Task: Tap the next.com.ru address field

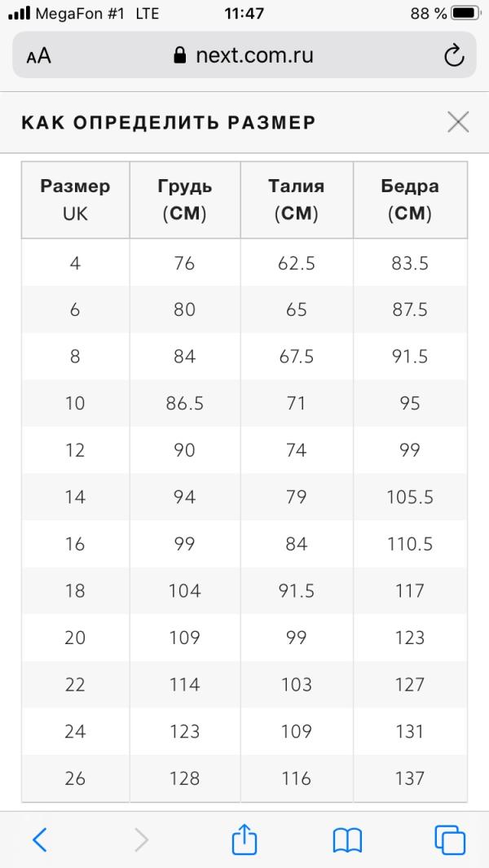Action: pos(244,55)
